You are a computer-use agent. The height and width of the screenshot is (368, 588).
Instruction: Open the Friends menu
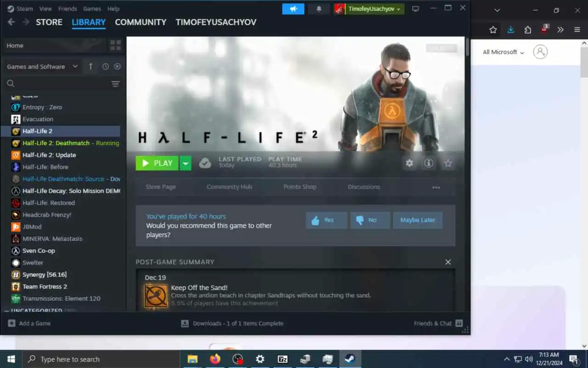[x=68, y=9]
